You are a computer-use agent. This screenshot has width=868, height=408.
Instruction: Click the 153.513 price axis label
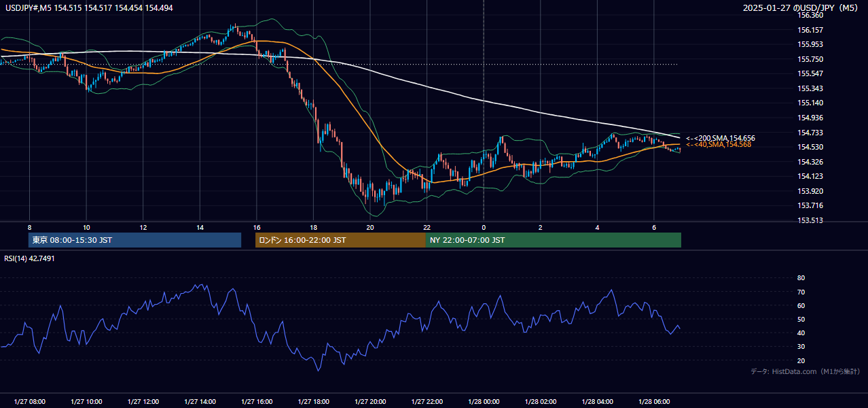pyautogui.click(x=811, y=220)
